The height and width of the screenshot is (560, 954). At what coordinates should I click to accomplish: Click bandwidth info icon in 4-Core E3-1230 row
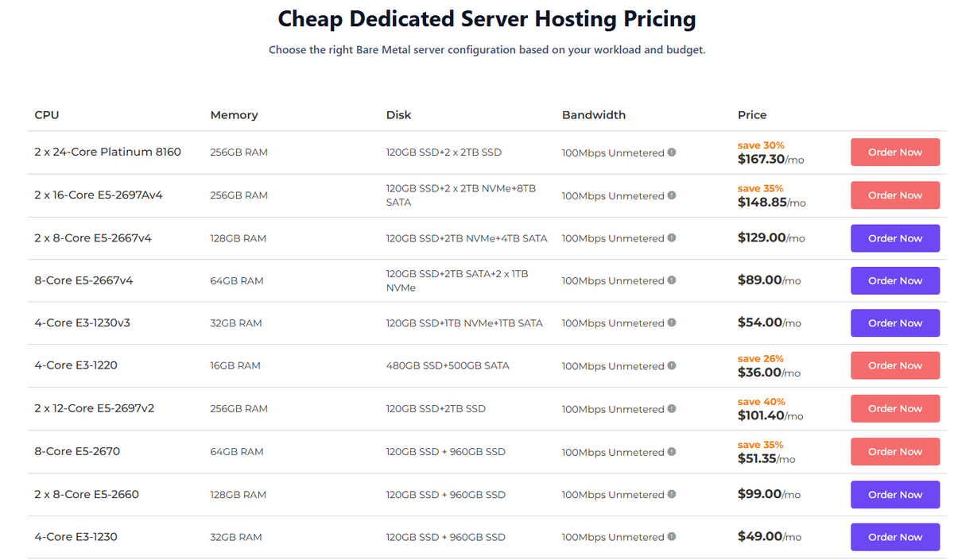click(672, 536)
